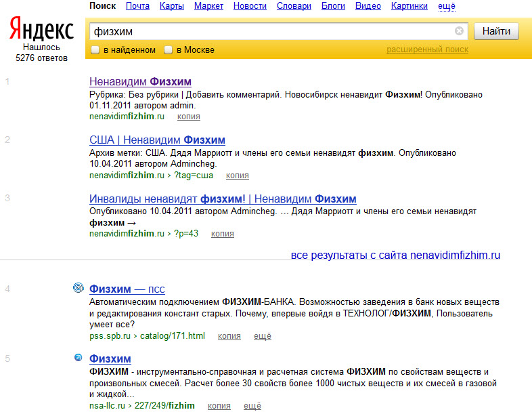
Task: Click the URL 'nsa-llc.ru › 227/249/fizhim'
Action: [142, 405]
